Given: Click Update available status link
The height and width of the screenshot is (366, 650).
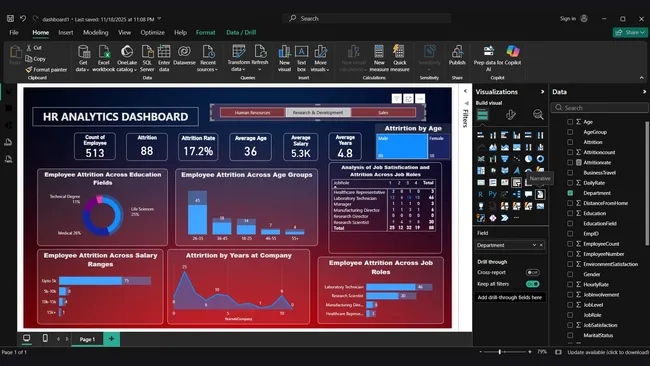Looking at the screenshot, I should [608, 352].
